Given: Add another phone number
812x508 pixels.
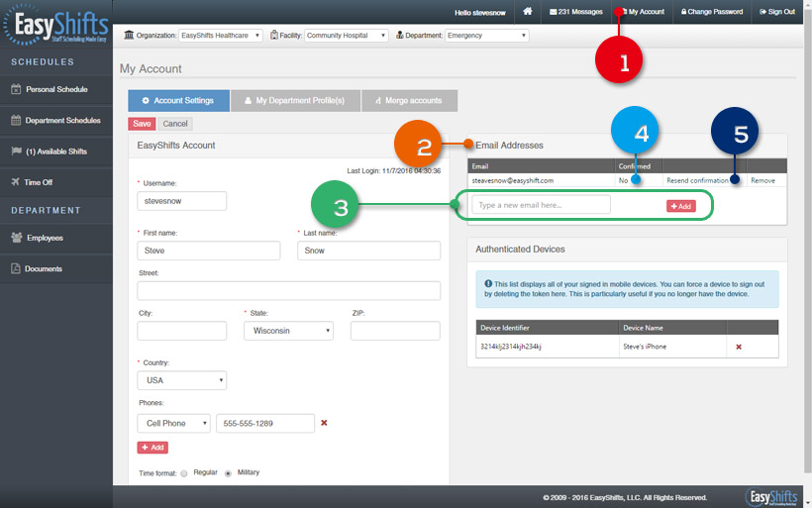Looking at the screenshot, I should pyautogui.click(x=152, y=448).
